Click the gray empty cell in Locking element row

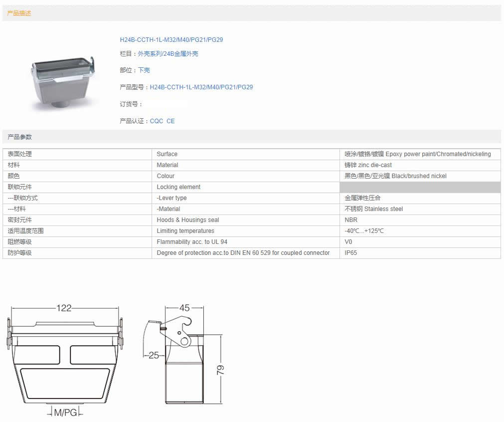click(x=420, y=187)
